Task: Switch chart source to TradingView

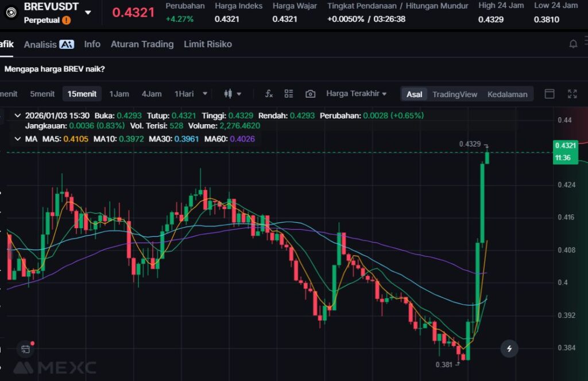Action: 454,94
